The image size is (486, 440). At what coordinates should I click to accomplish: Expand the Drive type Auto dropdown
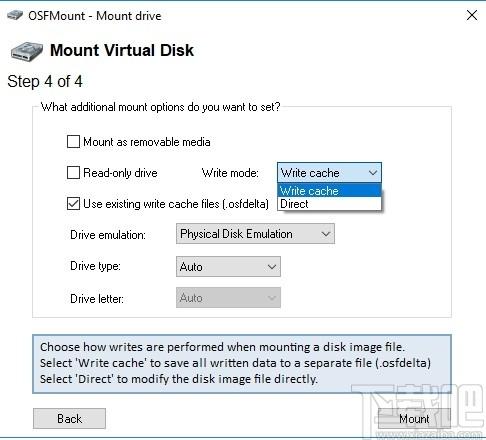tap(228, 266)
